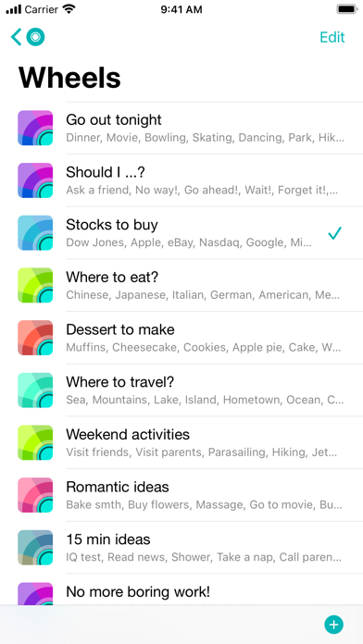Open the Romantic ideas wheel entry
Viewport: 363px width, 644px height.
pyautogui.click(x=181, y=495)
